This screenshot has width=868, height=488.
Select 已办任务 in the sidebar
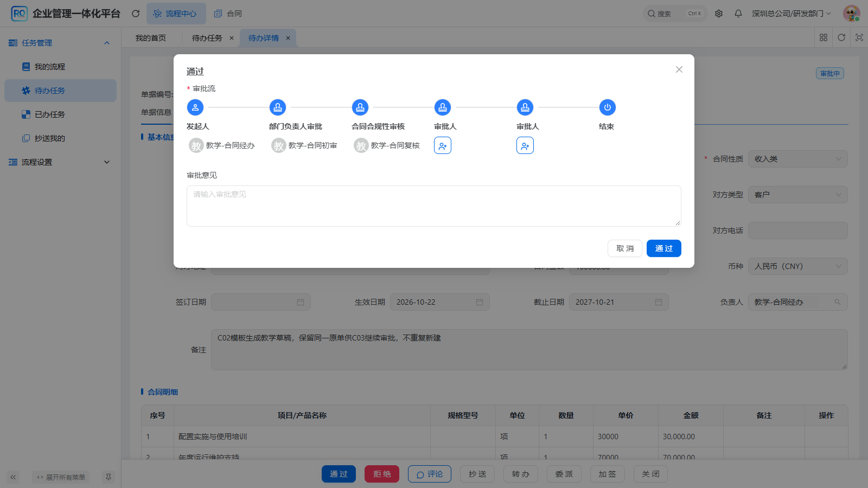coord(60,114)
